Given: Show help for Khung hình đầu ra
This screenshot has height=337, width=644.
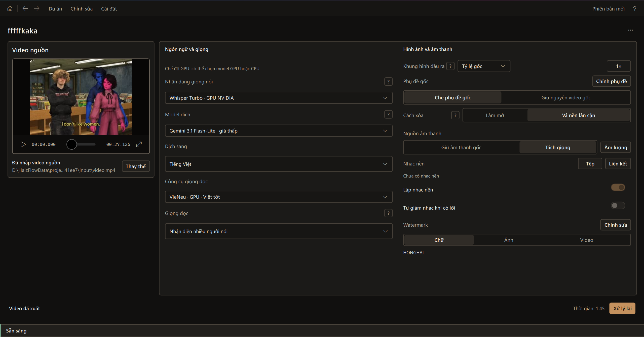Looking at the screenshot, I should [x=450, y=66].
